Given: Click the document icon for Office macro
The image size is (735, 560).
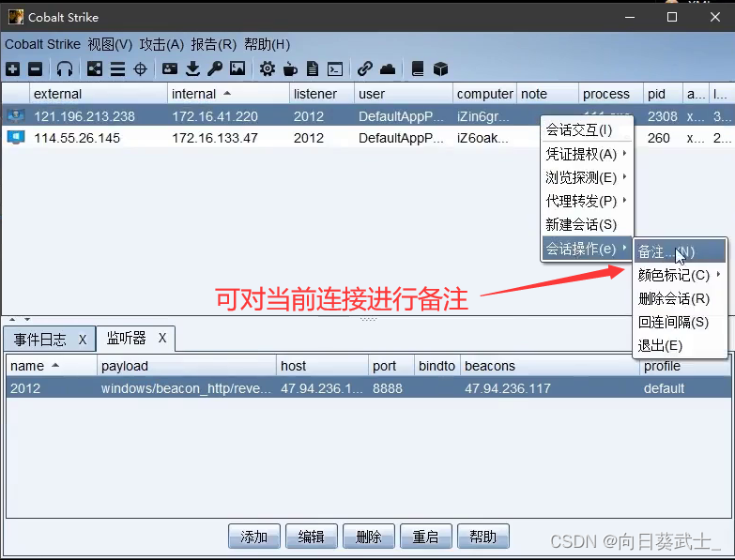Looking at the screenshot, I should point(313,69).
